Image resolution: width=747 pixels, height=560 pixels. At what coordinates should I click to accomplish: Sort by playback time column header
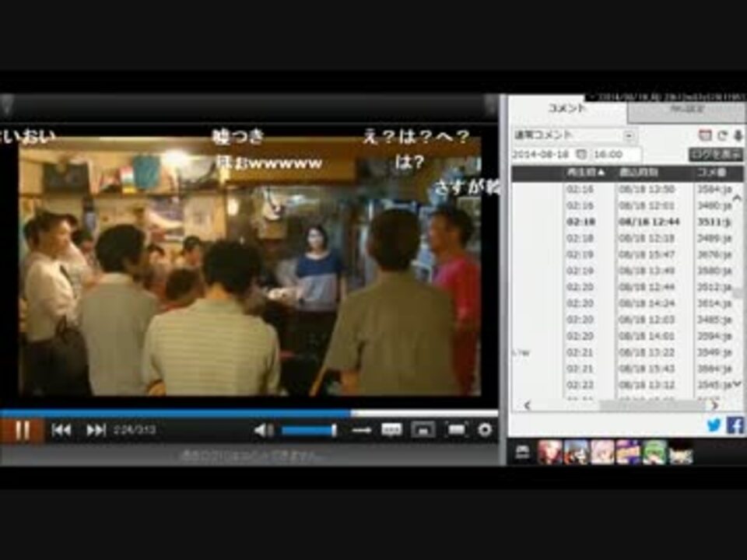point(587,173)
